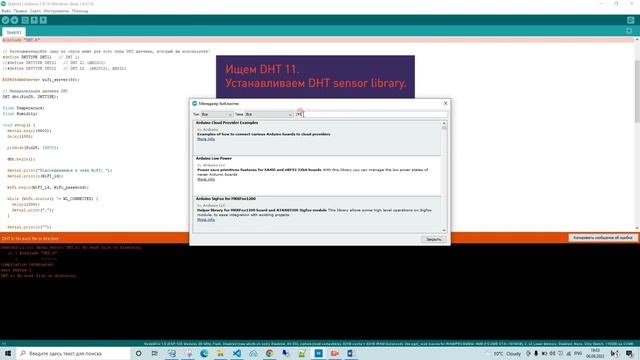Expand the Тема filter dropdown
The height and width of the screenshot is (360, 640).
coord(269,115)
